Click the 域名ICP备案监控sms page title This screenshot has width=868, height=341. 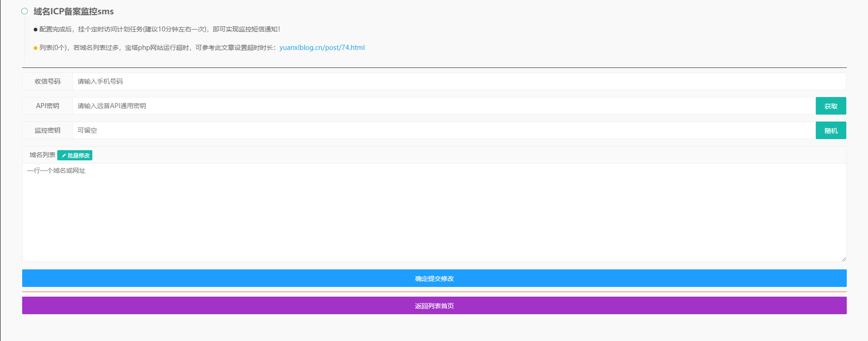pyautogui.click(x=73, y=12)
